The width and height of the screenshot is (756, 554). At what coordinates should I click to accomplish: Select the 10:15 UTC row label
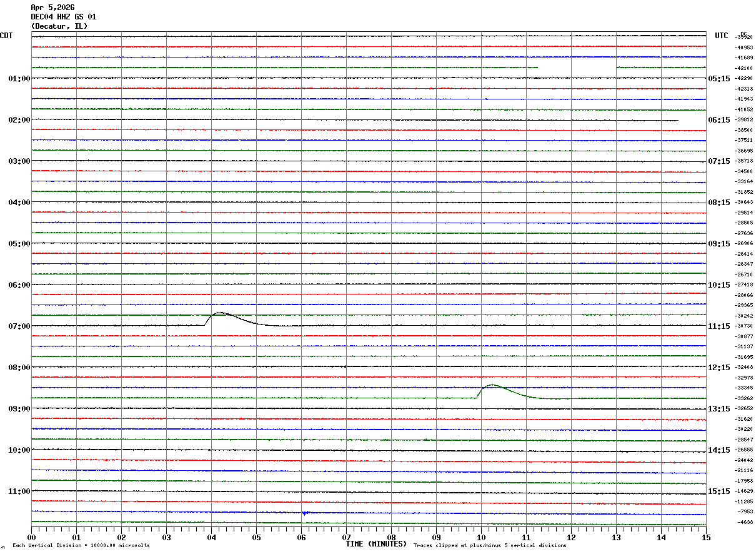[x=719, y=285]
